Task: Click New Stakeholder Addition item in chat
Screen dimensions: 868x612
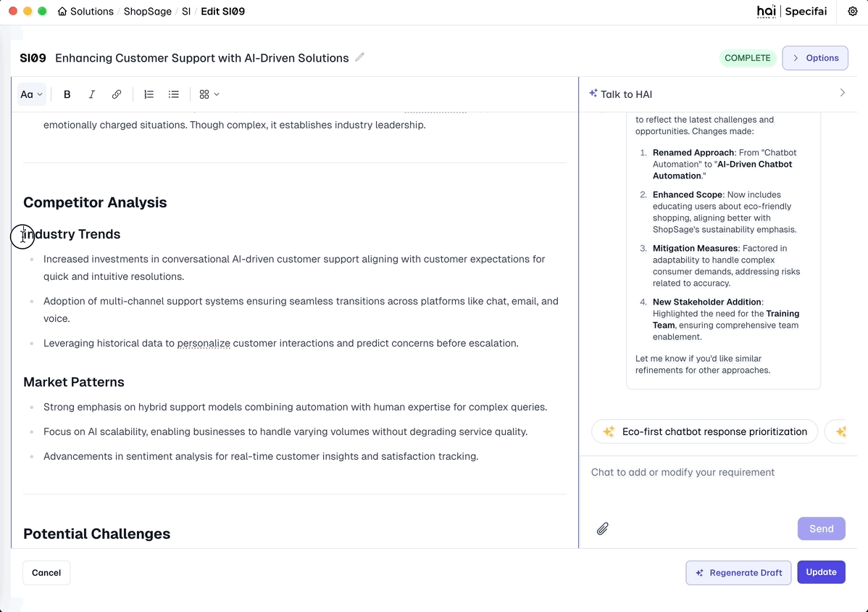Action: click(726, 319)
